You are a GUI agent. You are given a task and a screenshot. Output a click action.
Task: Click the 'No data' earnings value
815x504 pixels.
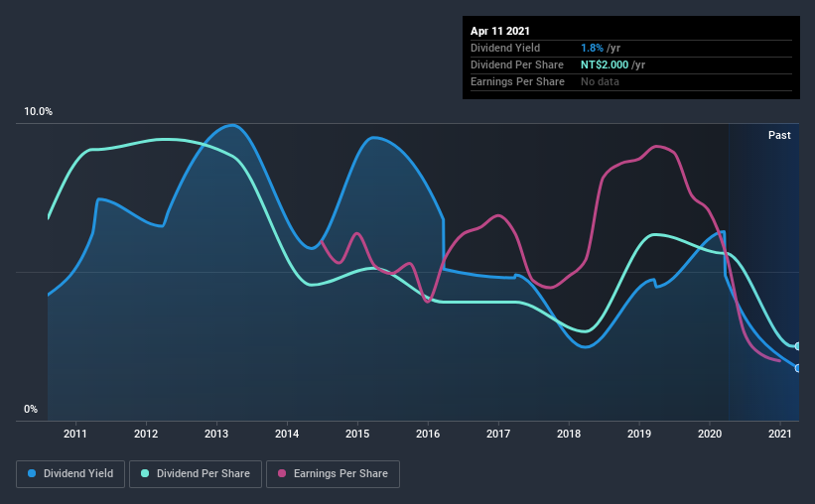(600, 81)
